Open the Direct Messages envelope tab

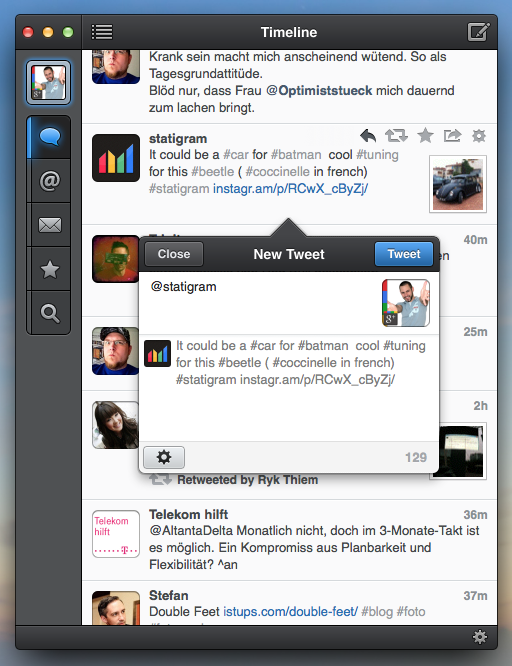(x=49, y=225)
